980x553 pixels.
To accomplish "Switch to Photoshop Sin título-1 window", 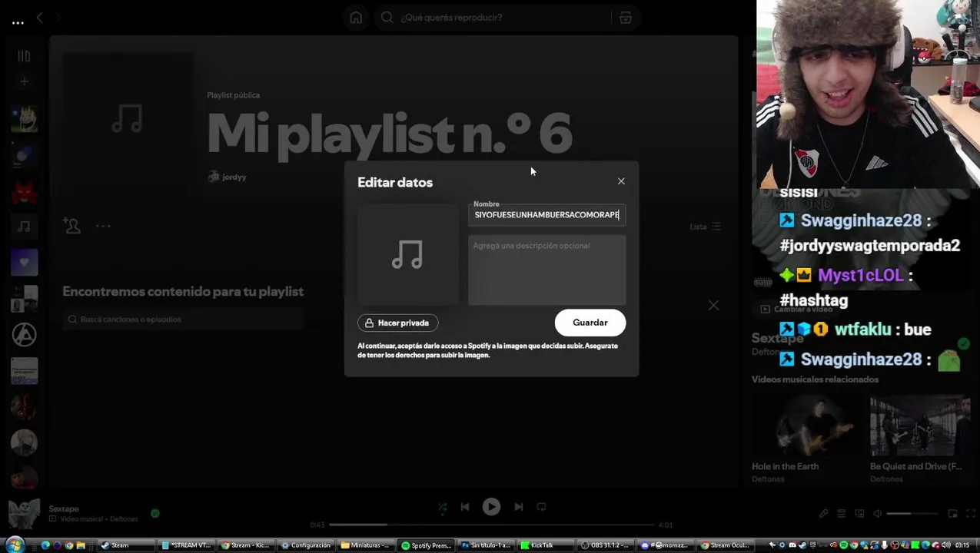I will (x=486, y=545).
